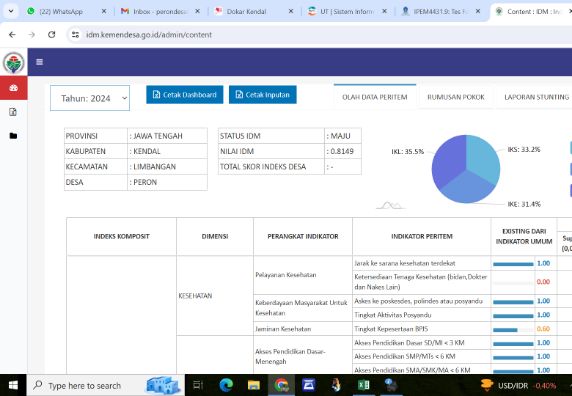This screenshot has width=572, height=396.
Task: Switch to OLAH DATA PERITEM tab
Action: click(x=375, y=97)
